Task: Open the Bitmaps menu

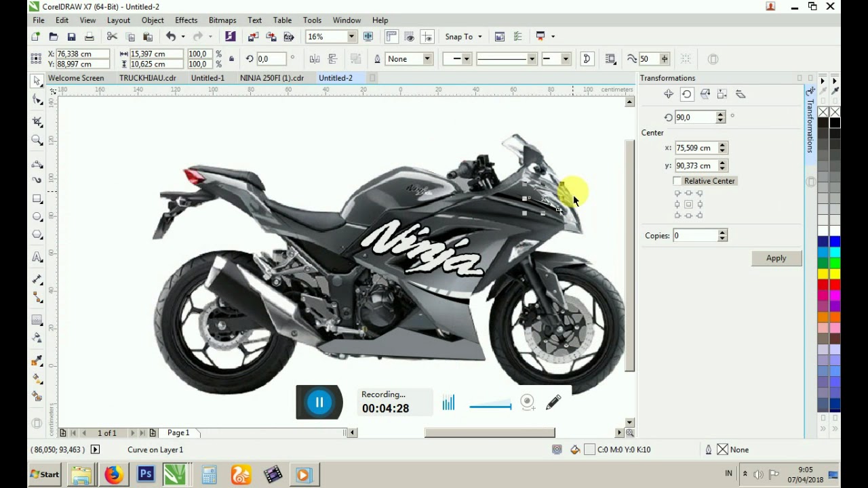Action: (222, 20)
